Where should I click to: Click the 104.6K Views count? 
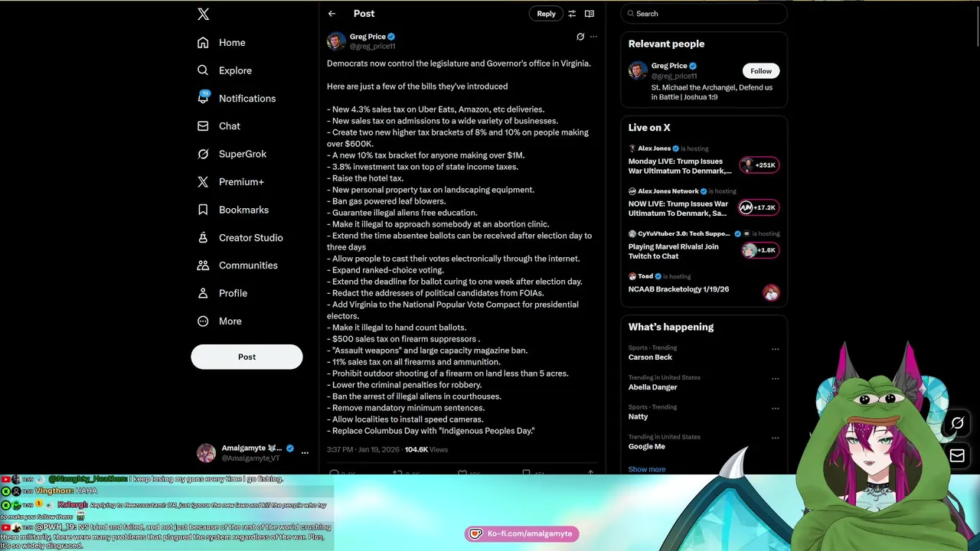coord(426,450)
